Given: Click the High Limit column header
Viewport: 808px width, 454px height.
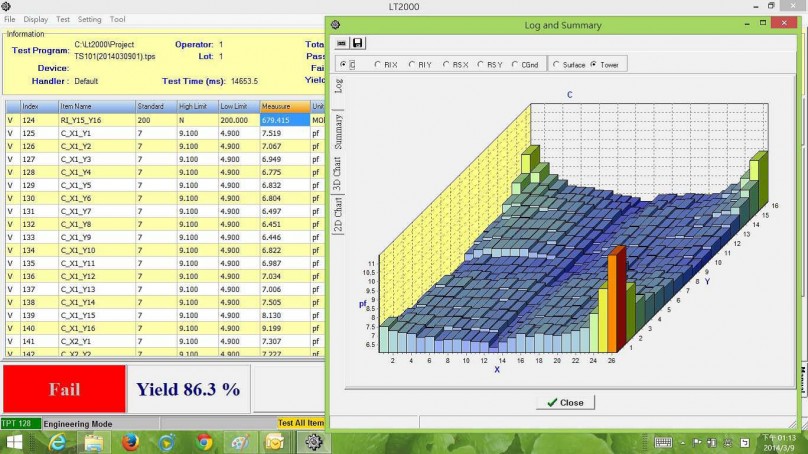Looking at the screenshot, I should tap(198, 107).
